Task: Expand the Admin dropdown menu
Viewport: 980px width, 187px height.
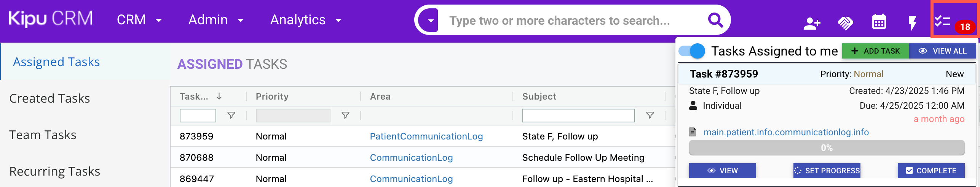Action: pos(215,20)
